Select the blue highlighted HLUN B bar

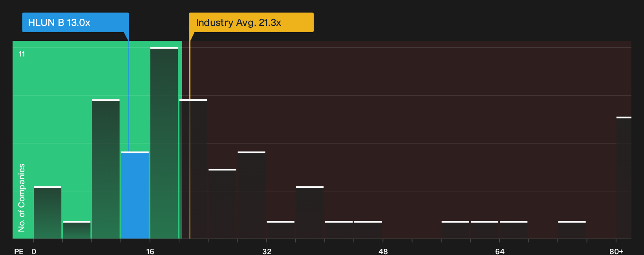pos(135,195)
